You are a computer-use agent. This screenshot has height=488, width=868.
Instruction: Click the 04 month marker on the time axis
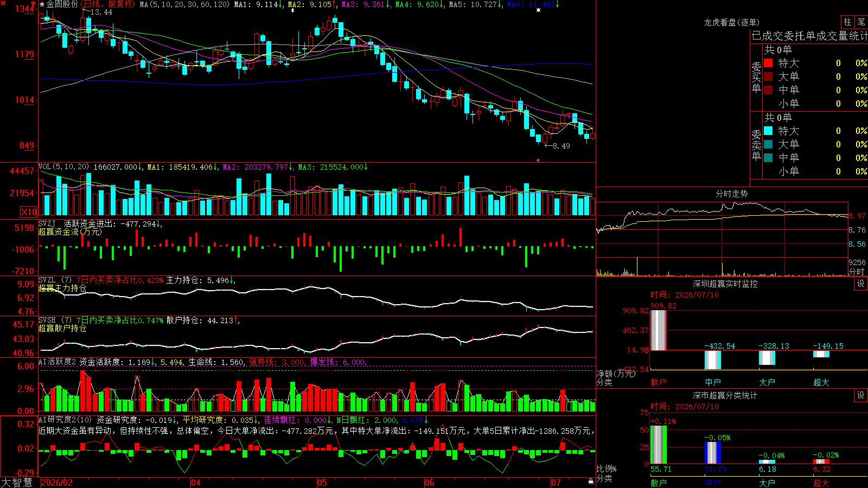[x=196, y=483]
